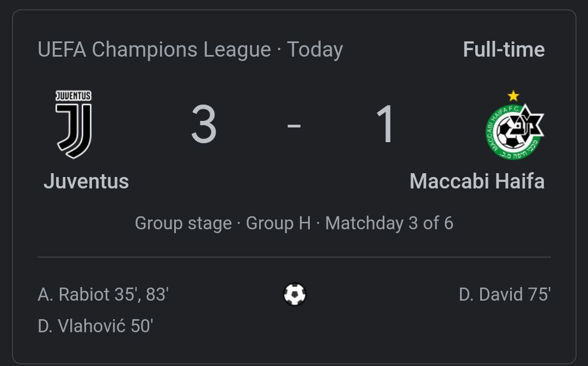Click the Full-time match status label
Image resolution: width=588 pixels, height=366 pixels.
coord(504,50)
